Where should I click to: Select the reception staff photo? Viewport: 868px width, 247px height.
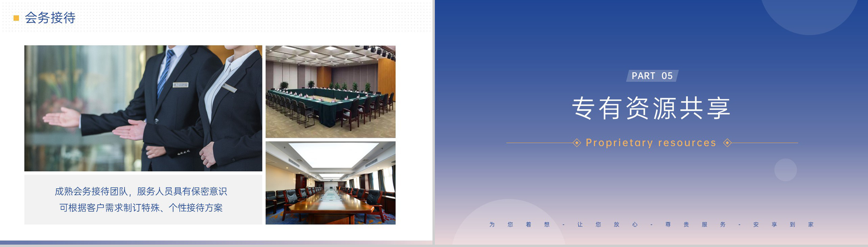point(143,108)
